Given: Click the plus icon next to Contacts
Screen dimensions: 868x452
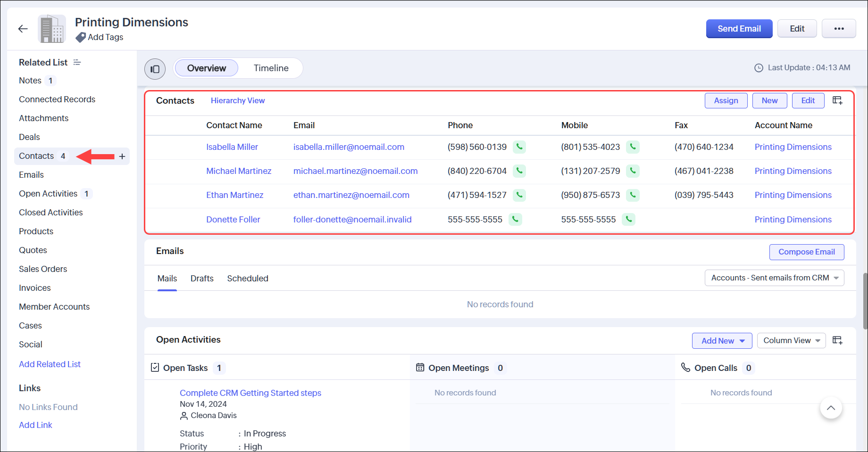Looking at the screenshot, I should 122,156.
